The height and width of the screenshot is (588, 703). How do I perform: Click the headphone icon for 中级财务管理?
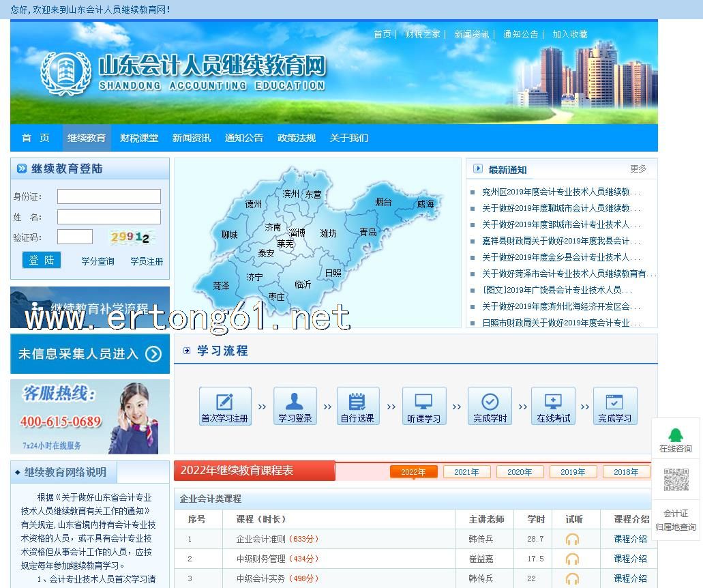[572, 559]
